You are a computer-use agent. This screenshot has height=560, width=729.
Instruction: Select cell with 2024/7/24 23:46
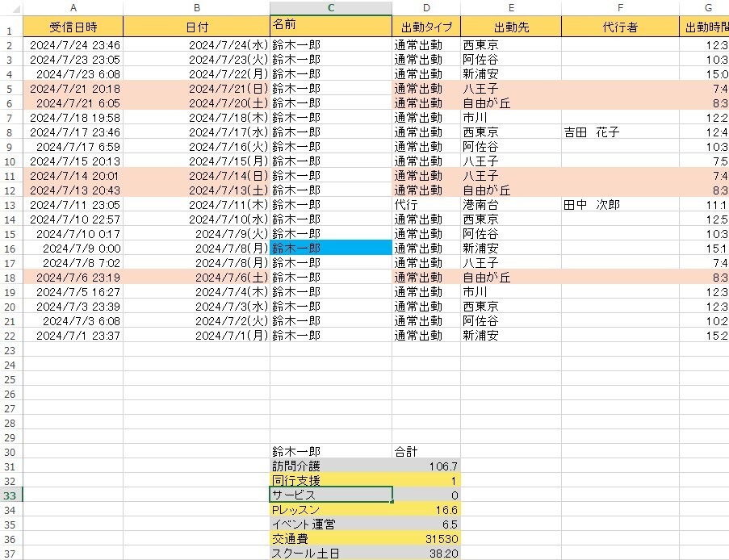[73, 45]
